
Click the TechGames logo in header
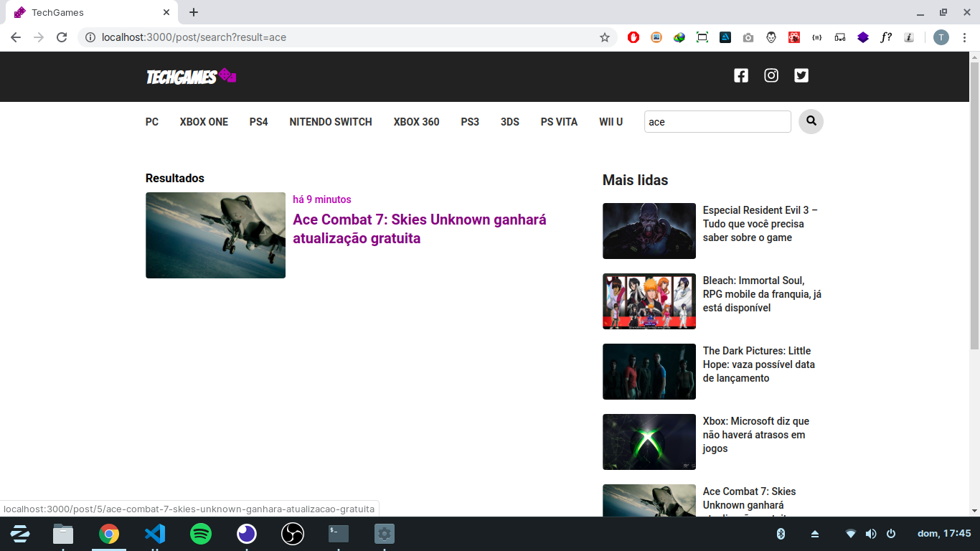coord(192,77)
